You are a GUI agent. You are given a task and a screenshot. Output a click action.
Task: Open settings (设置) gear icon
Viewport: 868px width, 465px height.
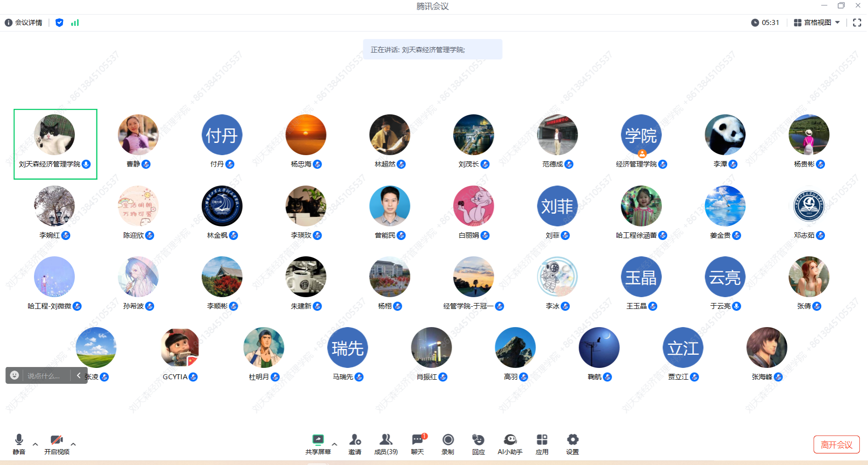coord(573,440)
